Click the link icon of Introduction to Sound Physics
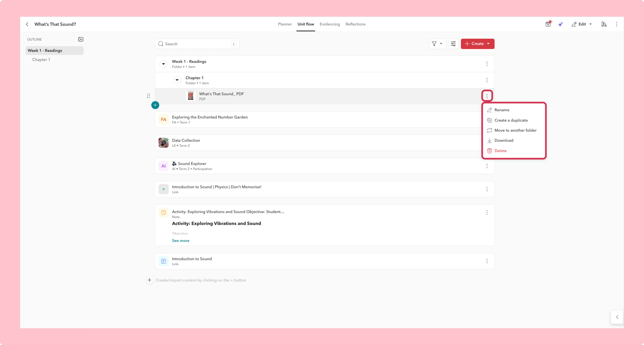 pos(164,189)
